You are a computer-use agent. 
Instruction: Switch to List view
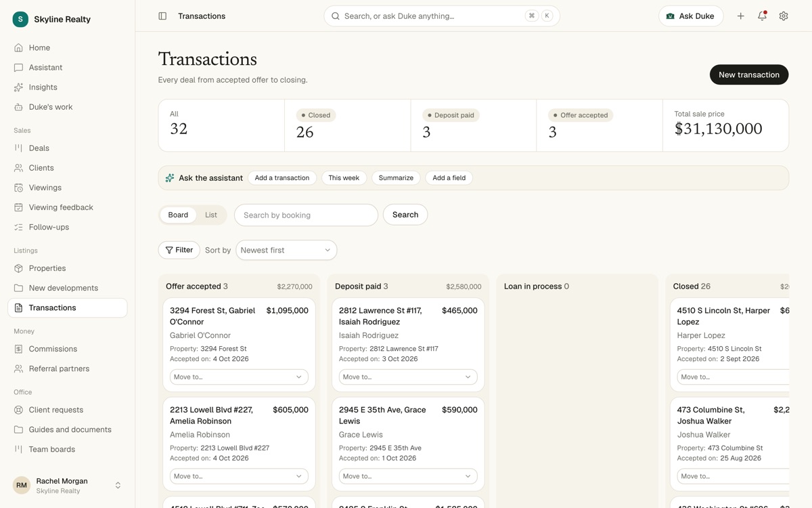click(x=211, y=215)
